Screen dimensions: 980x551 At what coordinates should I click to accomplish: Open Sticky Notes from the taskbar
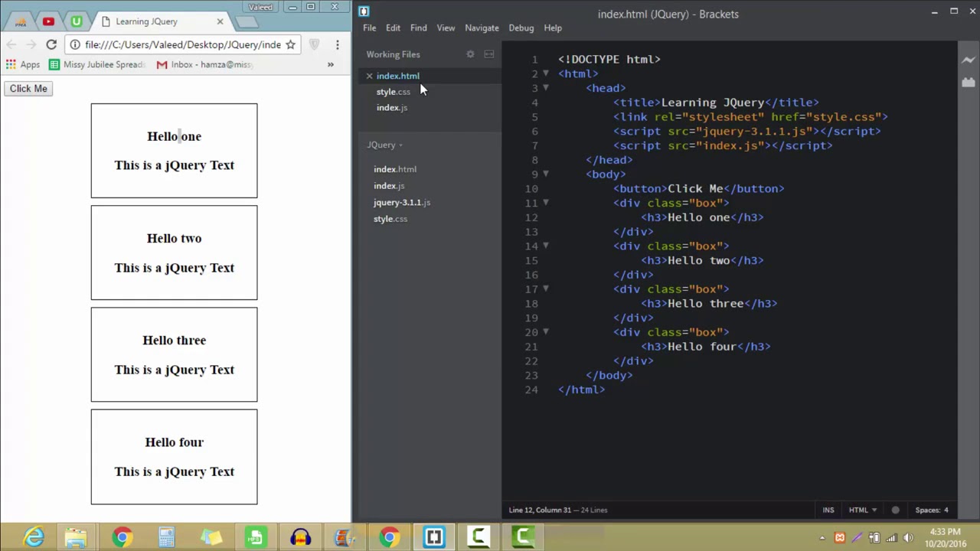(x=211, y=537)
